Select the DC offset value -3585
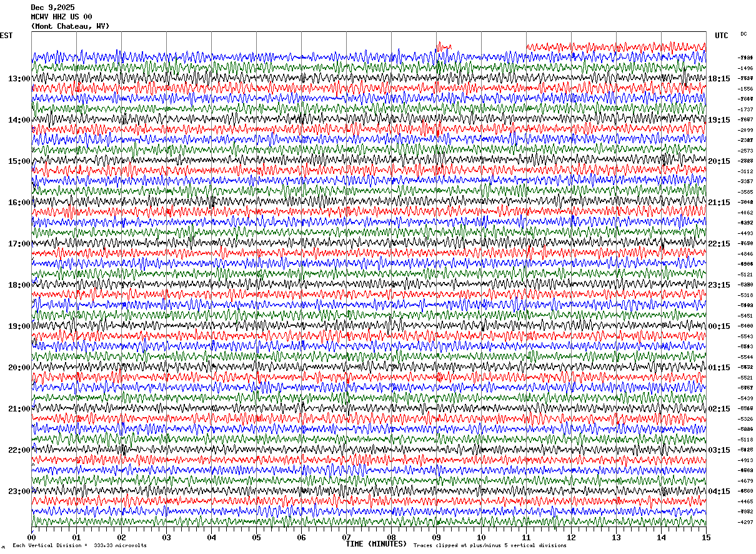This screenshot has height=554, width=756. tap(746, 192)
